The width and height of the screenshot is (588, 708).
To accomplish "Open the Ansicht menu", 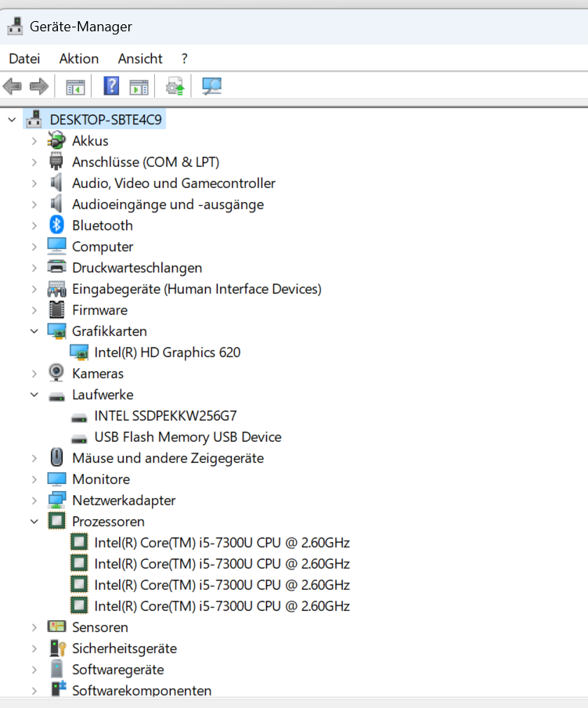I will click(x=140, y=59).
